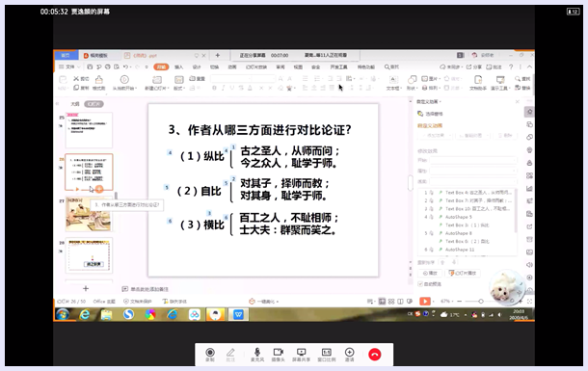Switch to slide sorter grid view icon
The height and width of the screenshot is (371, 588).
coord(391,302)
